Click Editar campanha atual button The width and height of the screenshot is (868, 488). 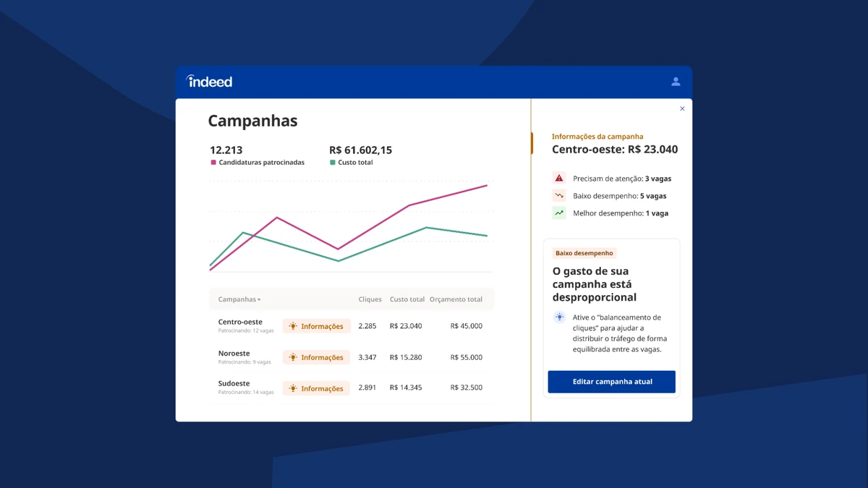pos(612,382)
